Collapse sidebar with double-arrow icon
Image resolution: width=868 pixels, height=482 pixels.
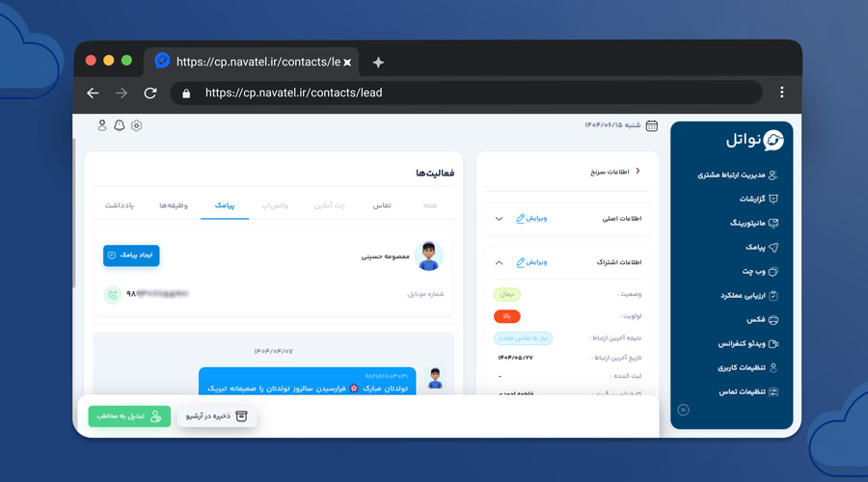684,410
